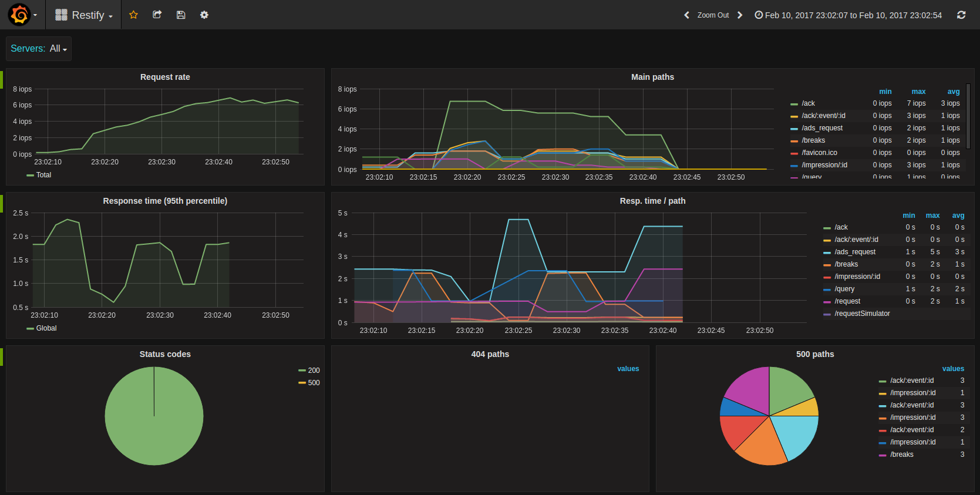Click the share dashboard icon
The width and height of the screenshot is (980, 495).
157,15
